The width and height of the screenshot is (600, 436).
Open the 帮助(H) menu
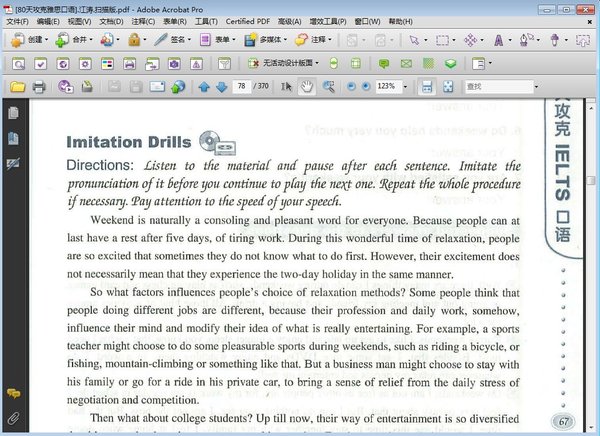tap(401, 21)
